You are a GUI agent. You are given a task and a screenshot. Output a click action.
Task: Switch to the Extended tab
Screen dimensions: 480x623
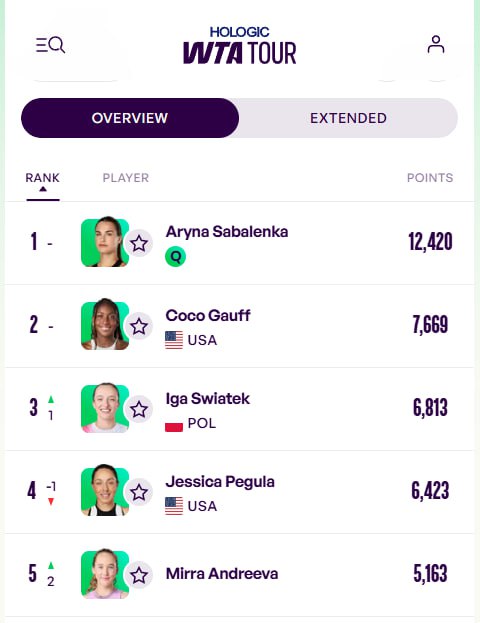(x=348, y=118)
